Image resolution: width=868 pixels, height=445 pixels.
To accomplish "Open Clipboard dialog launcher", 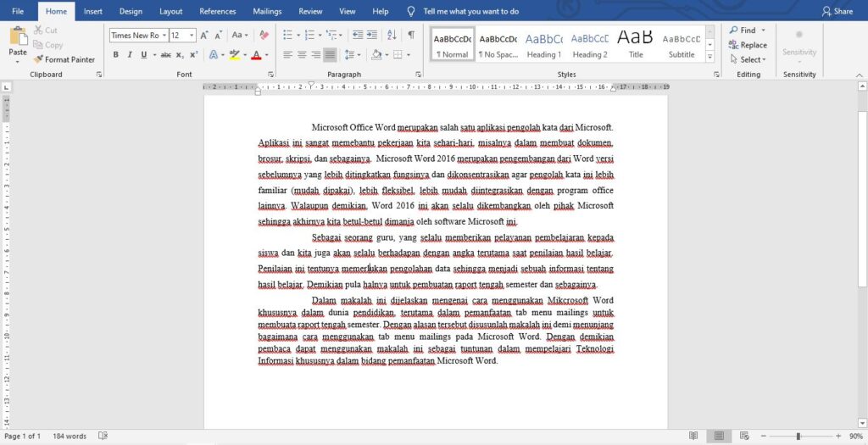I will tap(99, 75).
